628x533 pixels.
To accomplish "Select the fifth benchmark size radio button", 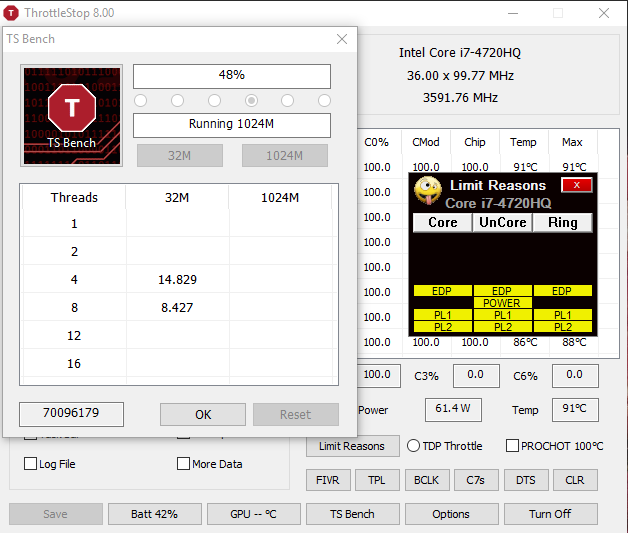I will tap(288, 101).
